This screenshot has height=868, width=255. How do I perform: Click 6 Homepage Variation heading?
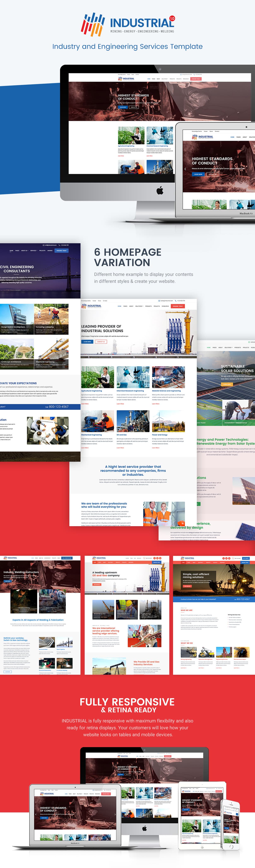click(127, 257)
